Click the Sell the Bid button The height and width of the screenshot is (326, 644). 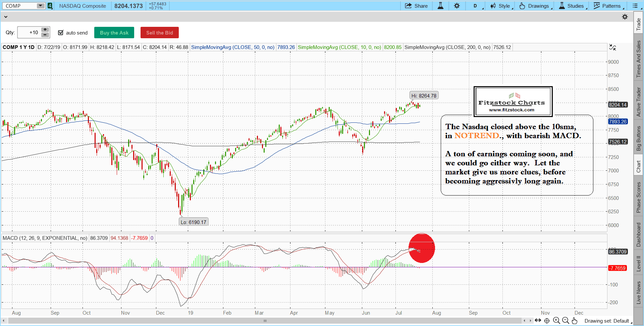click(160, 33)
